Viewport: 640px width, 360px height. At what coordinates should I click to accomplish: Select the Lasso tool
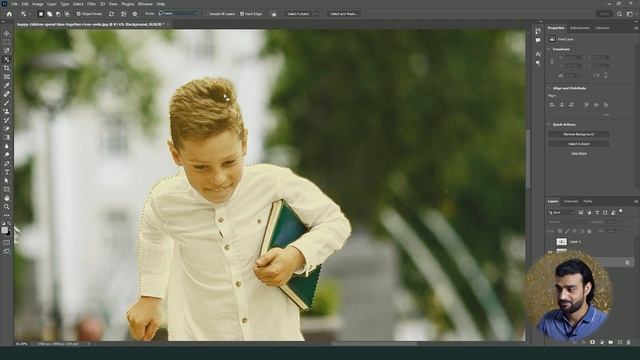point(7,51)
